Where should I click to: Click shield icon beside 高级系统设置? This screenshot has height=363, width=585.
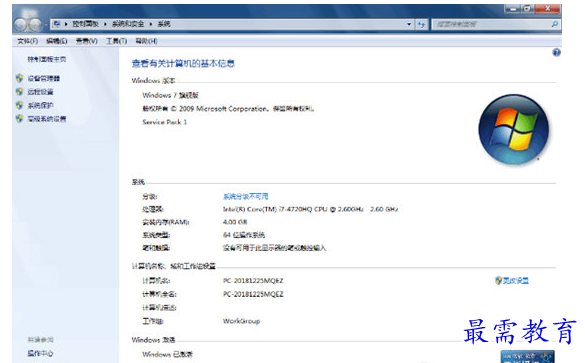[x=19, y=119]
